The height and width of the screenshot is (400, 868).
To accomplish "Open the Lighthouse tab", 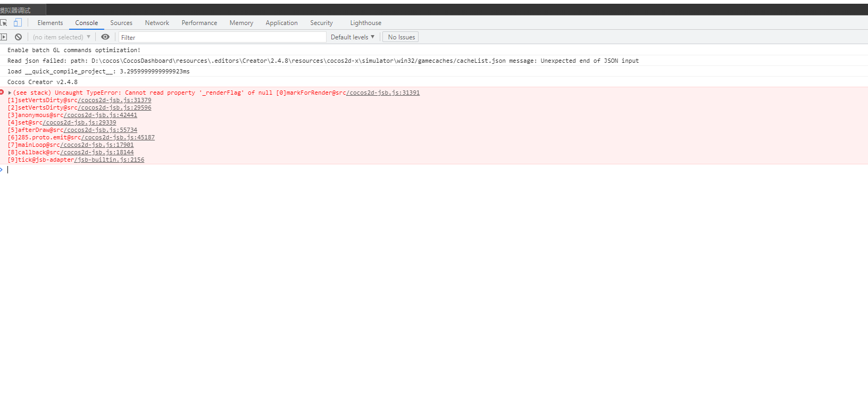I will point(366,23).
